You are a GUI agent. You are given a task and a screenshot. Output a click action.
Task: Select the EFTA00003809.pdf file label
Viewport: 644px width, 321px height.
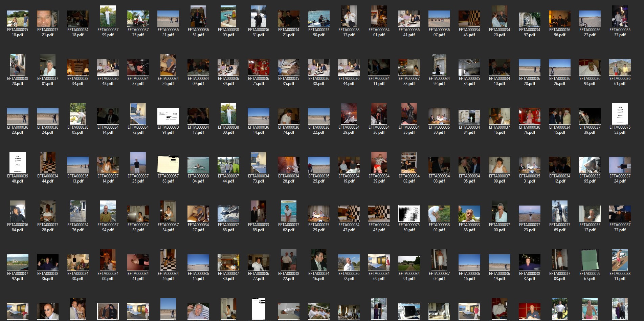[x=228, y=32]
